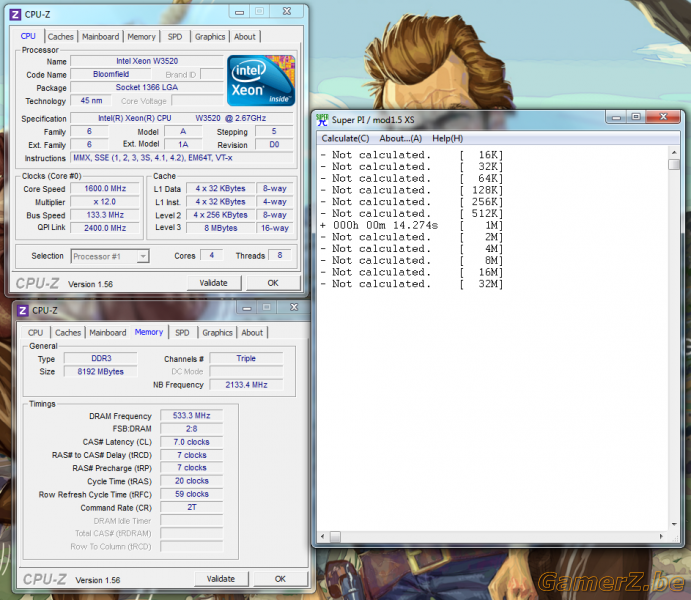Click the Threads value 8

tap(280, 255)
